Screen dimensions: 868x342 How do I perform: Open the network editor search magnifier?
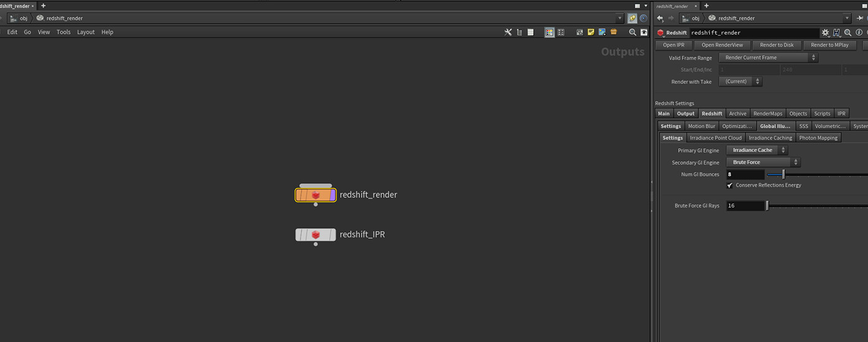(x=633, y=32)
